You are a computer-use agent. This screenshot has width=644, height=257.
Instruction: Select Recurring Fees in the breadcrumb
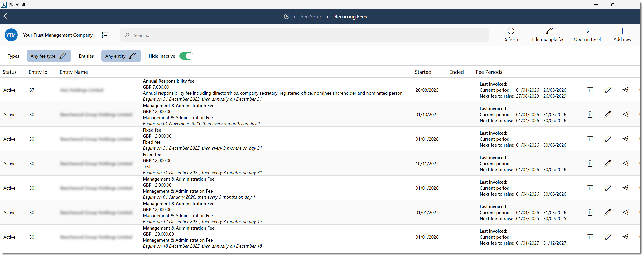coord(350,17)
